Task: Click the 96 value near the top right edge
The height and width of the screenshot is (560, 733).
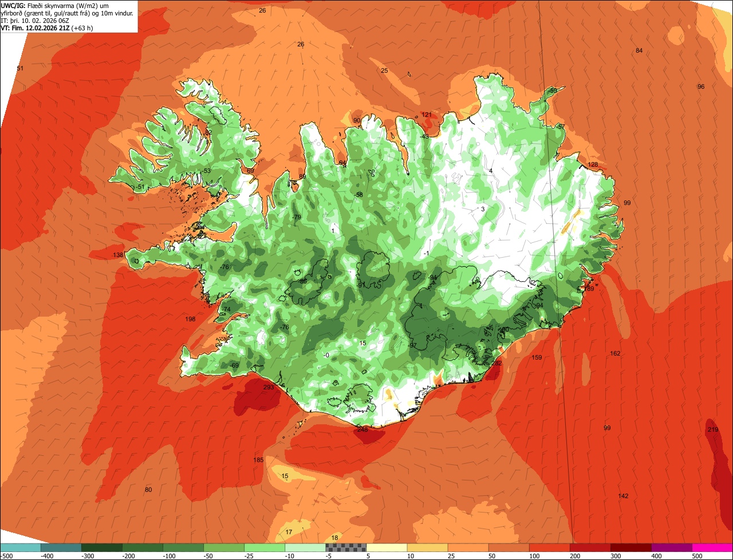Action: pyautogui.click(x=701, y=86)
